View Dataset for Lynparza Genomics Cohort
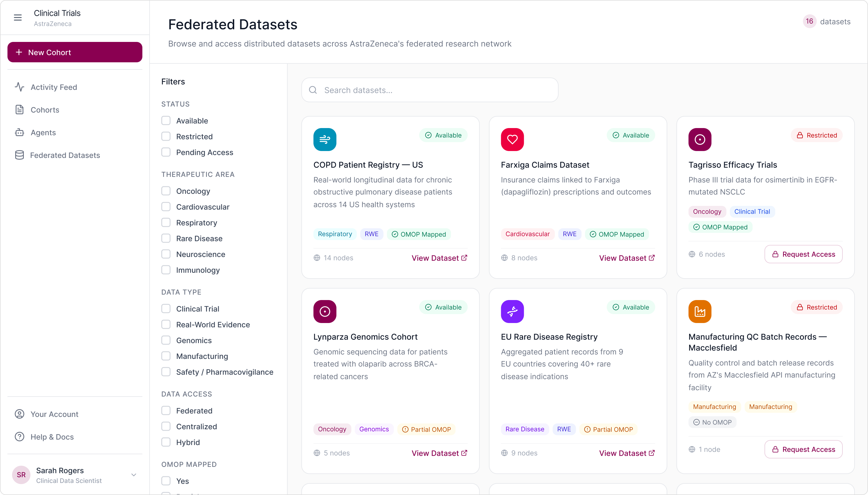 (x=439, y=453)
